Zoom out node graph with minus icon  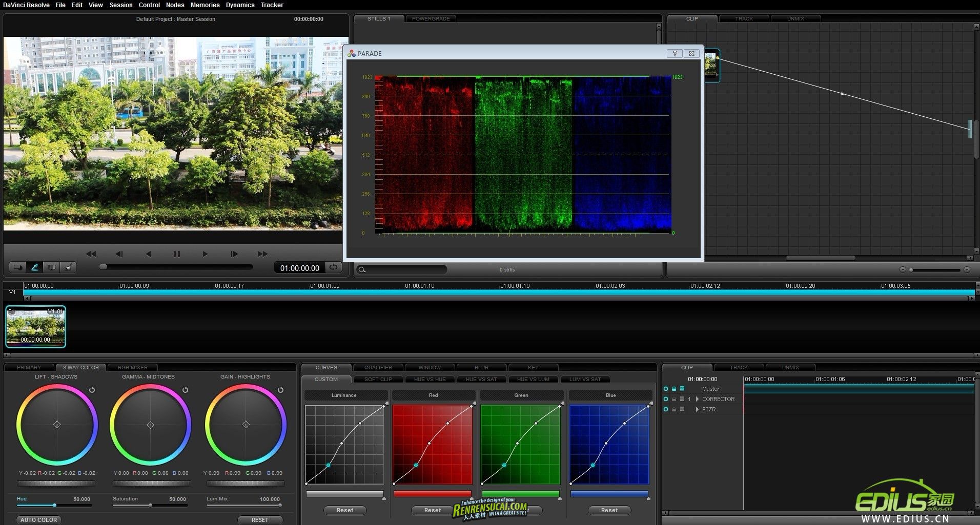[x=903, y=269]
